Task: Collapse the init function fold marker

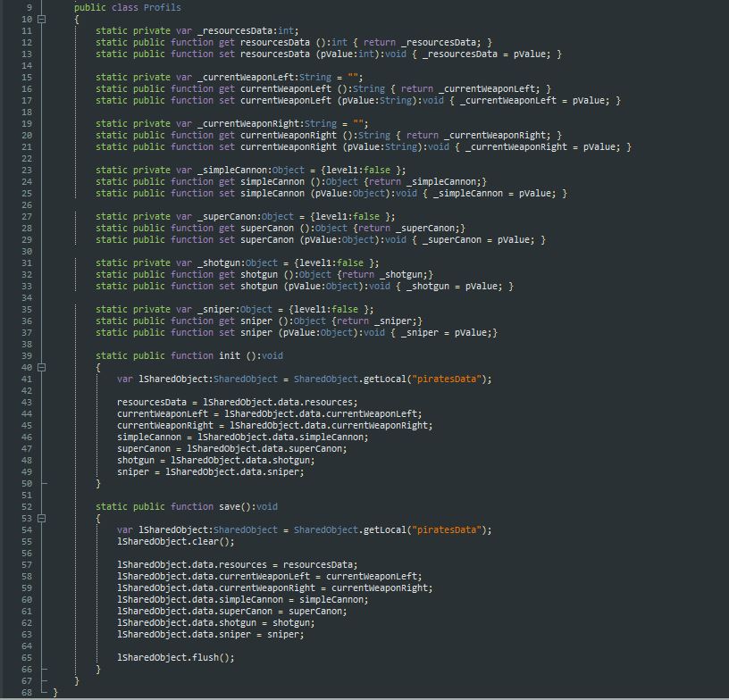Action: pos(41,368)
